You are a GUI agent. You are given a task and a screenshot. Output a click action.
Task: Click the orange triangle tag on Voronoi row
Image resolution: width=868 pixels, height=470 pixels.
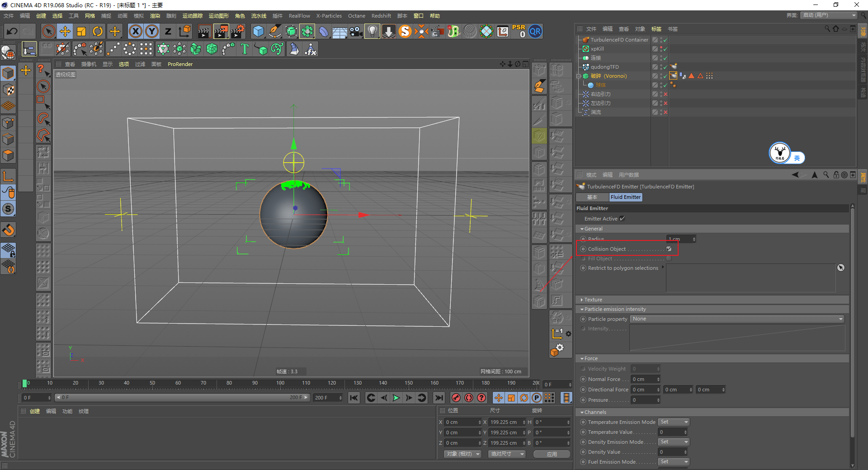pyautogui.click(x=691, y=76)
